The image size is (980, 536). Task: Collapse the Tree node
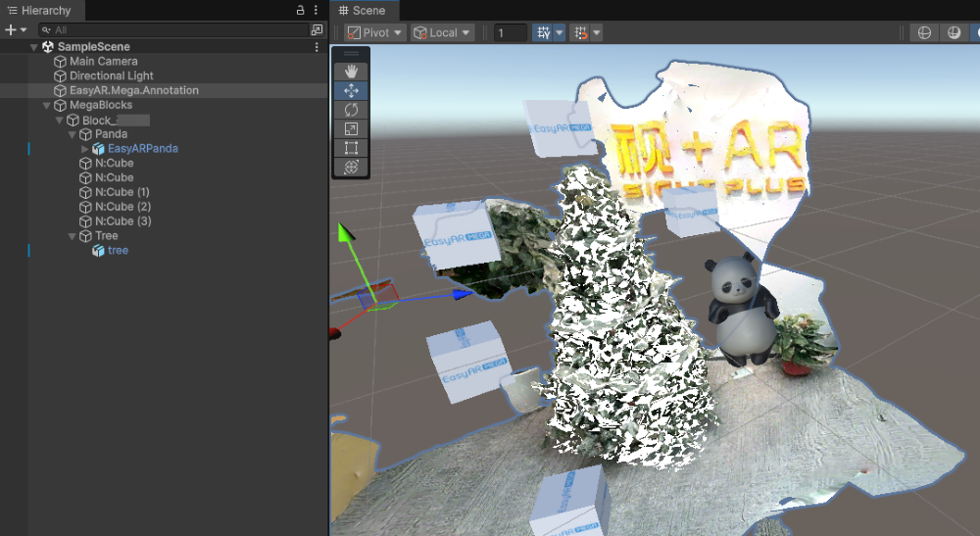point(72,236)
